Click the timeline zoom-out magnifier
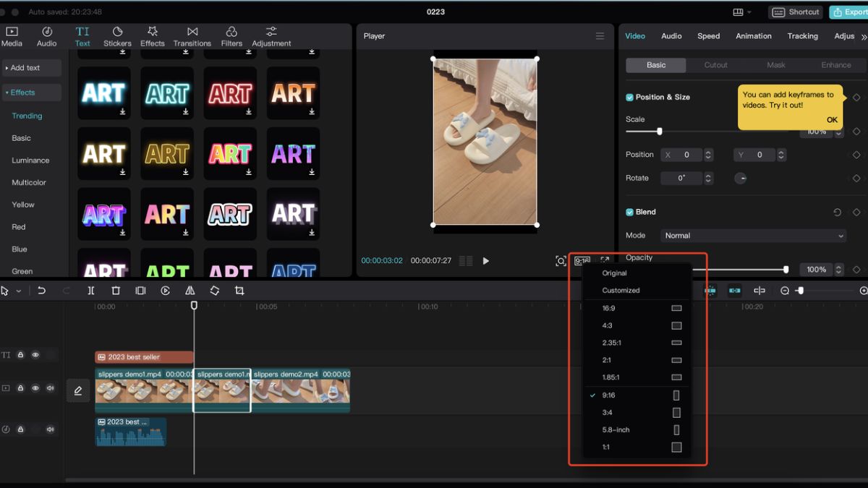 pyautogui.click(x=785, y=291)
